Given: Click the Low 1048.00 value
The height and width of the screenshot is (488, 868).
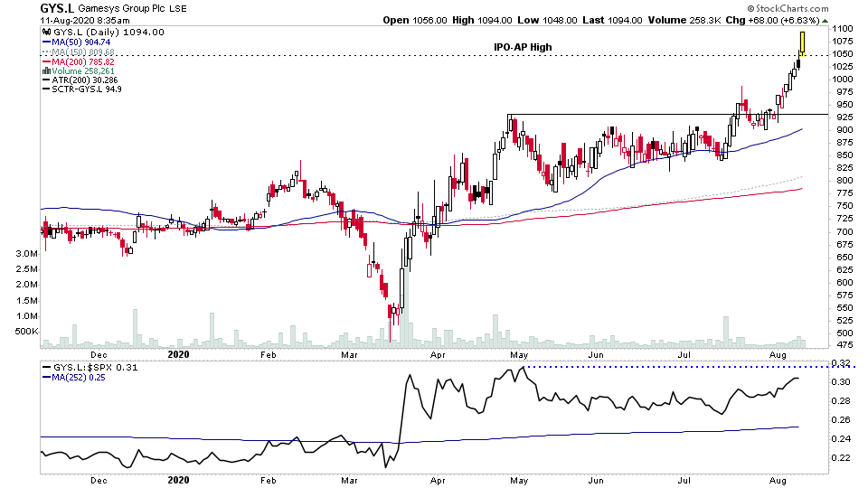Looking at the screenshot, I should 547,21.
